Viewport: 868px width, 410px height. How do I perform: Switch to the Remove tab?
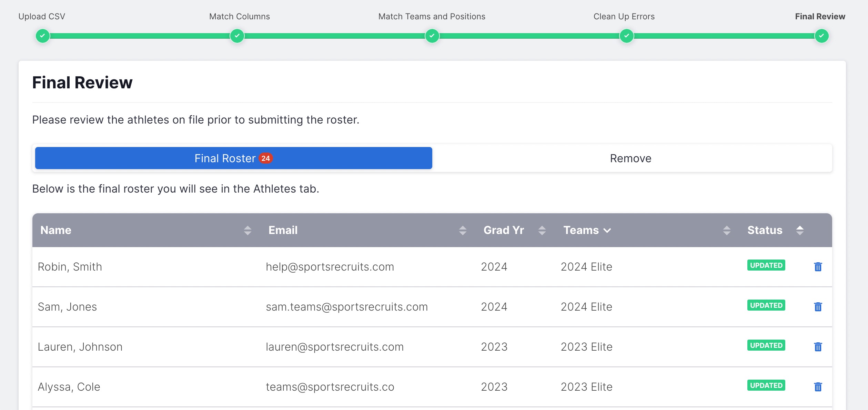pyautogui.click(x=630, y=158)
